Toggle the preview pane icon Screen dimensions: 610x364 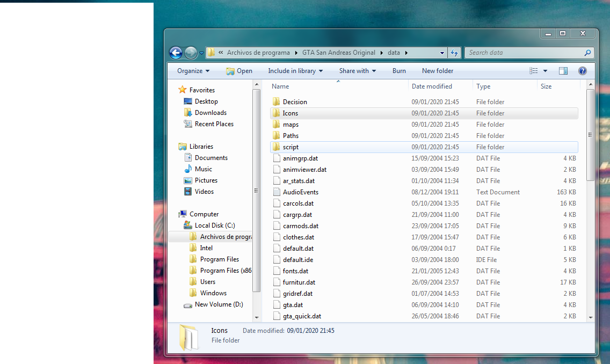[563, 71]
